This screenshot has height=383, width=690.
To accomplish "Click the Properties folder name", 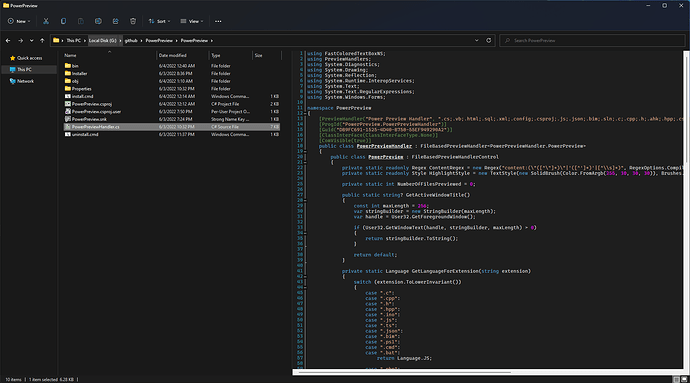I will (82, 88).
